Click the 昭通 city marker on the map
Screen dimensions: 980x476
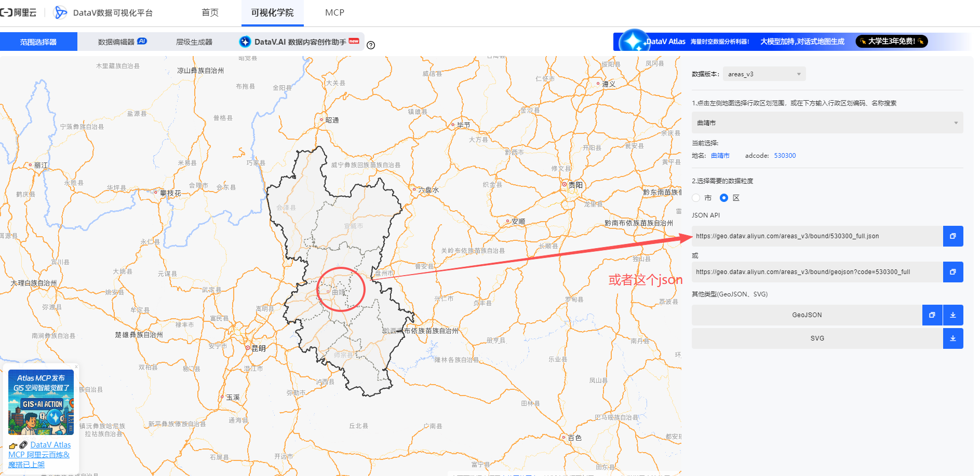321,119
